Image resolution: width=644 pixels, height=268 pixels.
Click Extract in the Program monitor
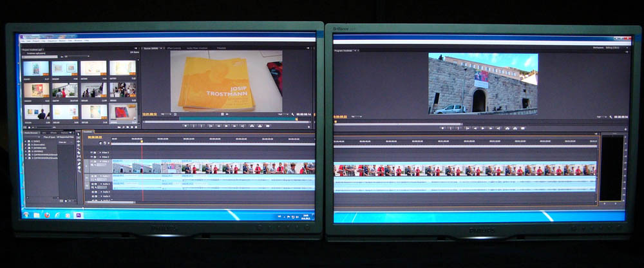(x=515, y=128)
